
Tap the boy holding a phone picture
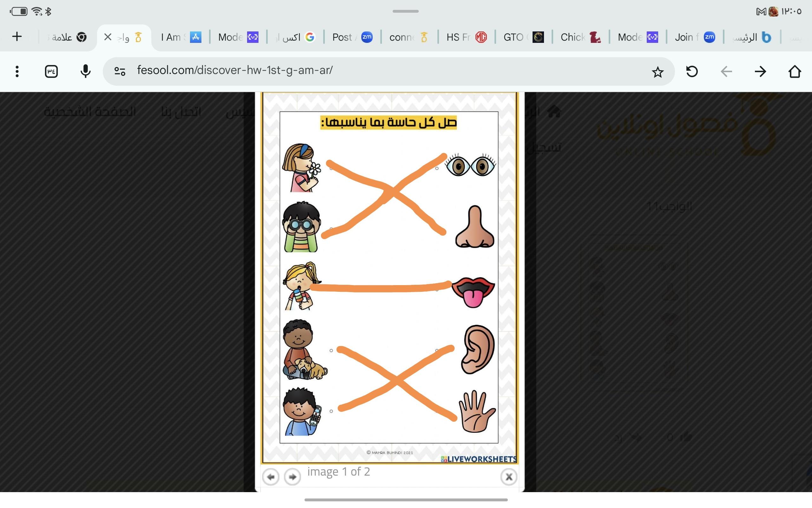[302, 411]
